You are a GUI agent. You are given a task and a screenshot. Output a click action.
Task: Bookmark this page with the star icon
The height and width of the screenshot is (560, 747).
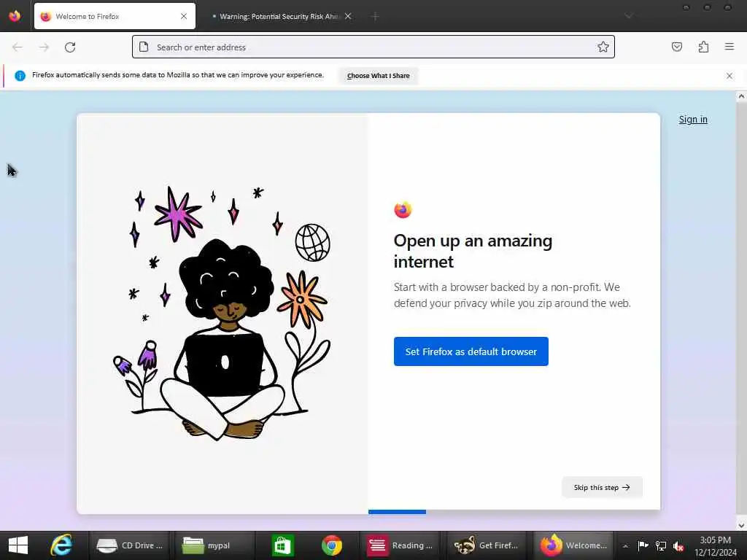tap(603, 47)
